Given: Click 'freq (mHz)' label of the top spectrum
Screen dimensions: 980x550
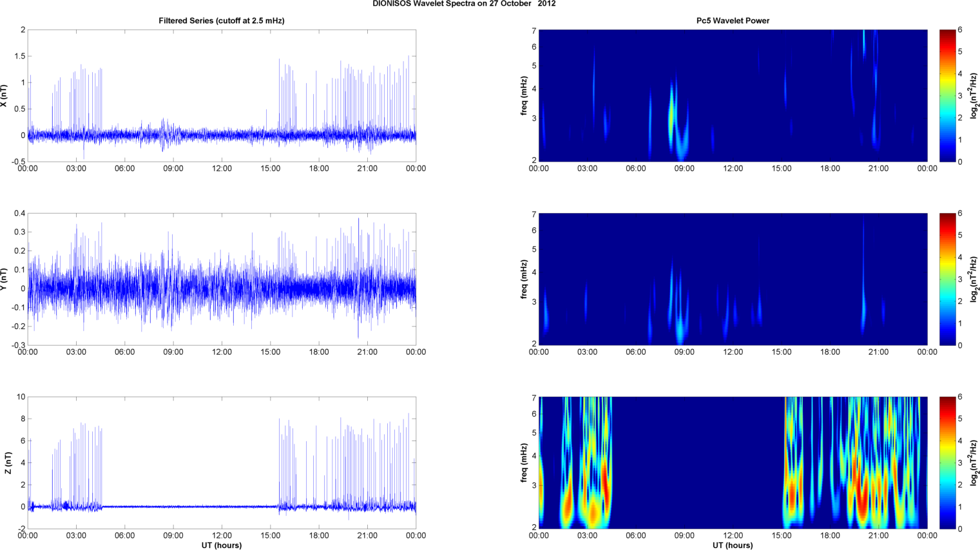Looking at the screenshot, I should coord(524,96).
